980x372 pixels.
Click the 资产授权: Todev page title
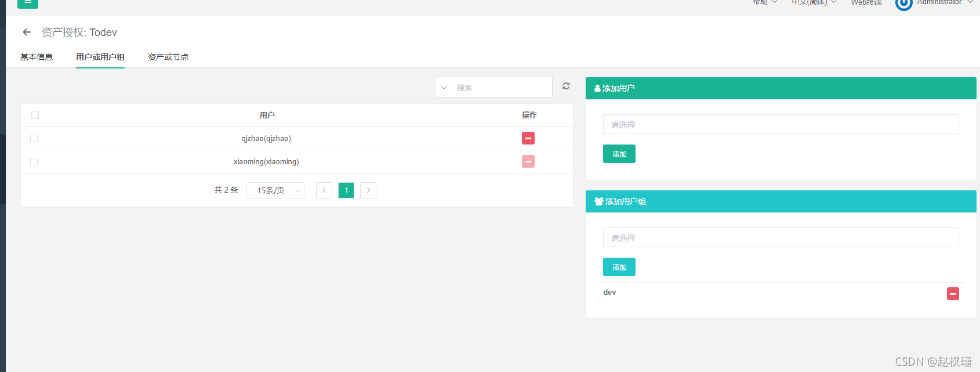pos(79,32)
